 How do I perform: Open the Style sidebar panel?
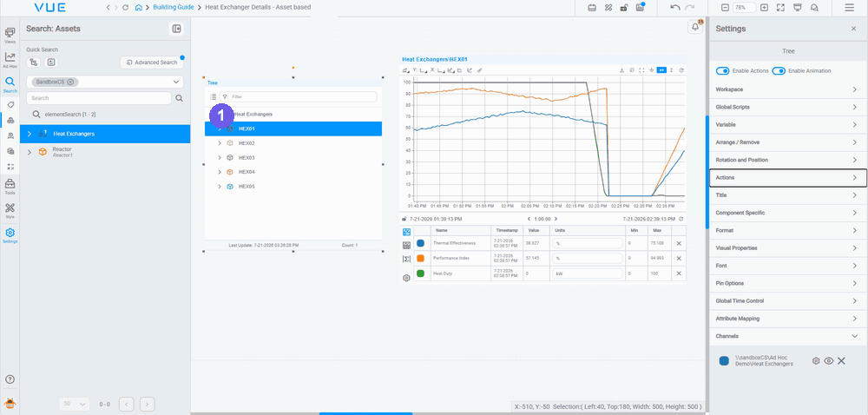point(10,211)
